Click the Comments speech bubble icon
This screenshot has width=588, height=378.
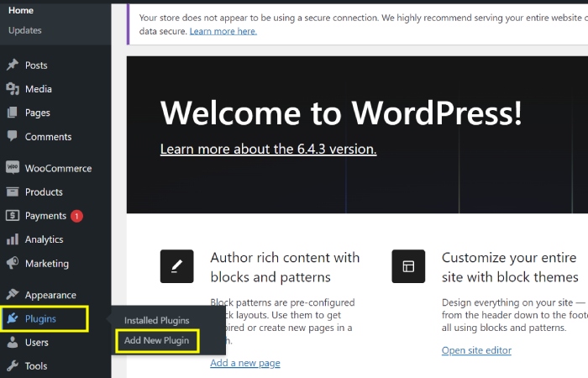(x=13, y=136)
